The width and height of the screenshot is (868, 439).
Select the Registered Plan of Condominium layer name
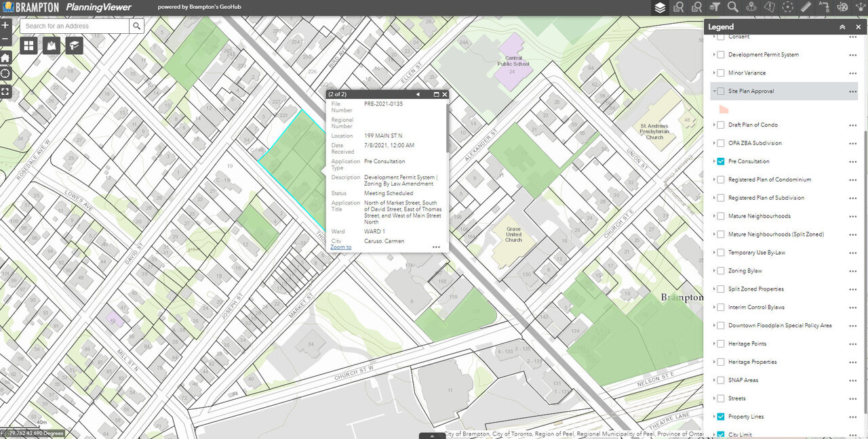[x=770, y=180]
